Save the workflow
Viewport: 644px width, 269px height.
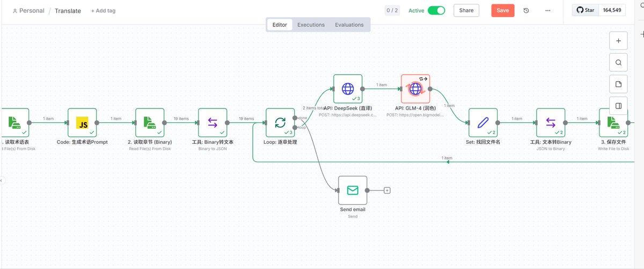pos(503,10)
